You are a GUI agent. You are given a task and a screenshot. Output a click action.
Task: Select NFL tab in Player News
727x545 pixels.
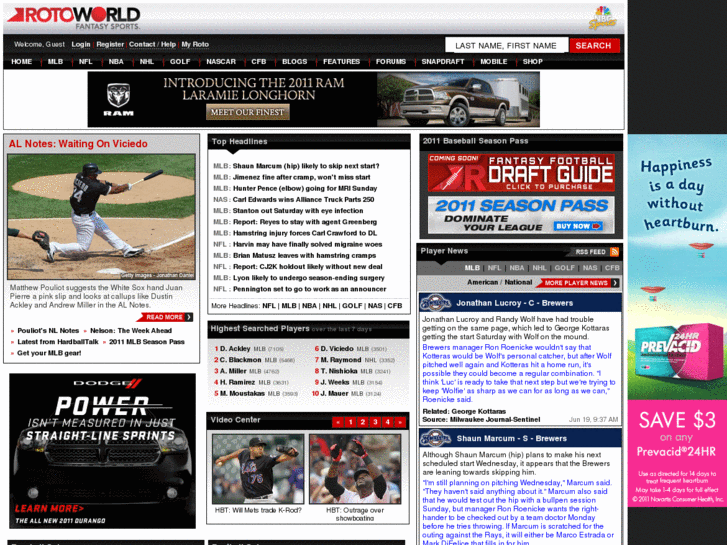(494, 268)
